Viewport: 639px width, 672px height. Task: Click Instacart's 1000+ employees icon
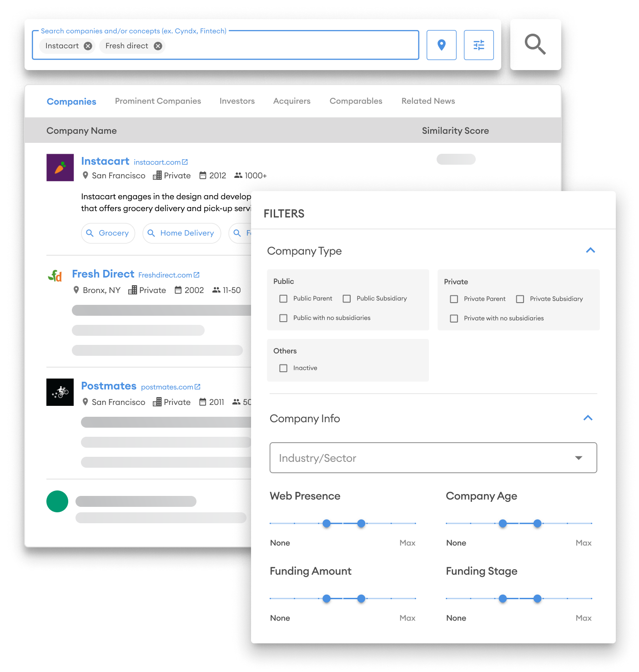coord(238,175)
